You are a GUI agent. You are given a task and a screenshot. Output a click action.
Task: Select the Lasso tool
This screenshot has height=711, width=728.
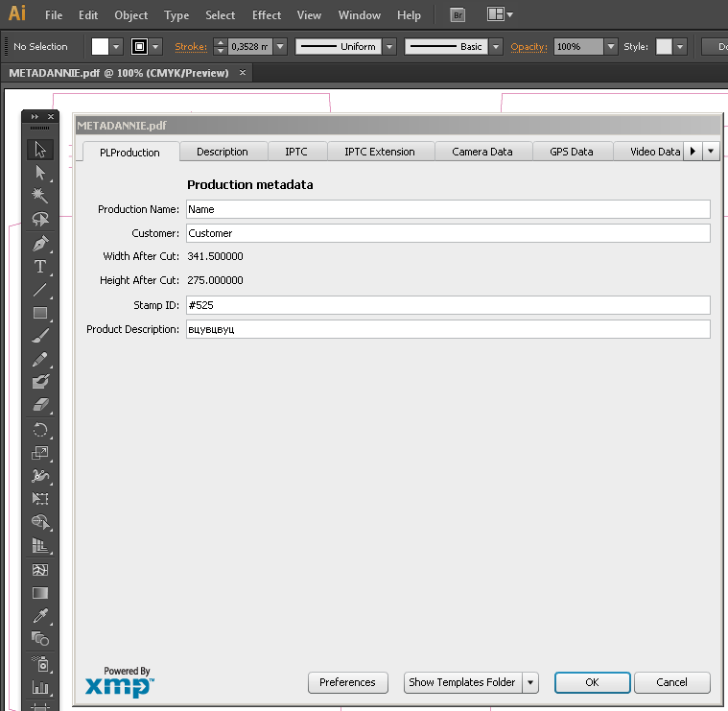click(x=40, y=219)
